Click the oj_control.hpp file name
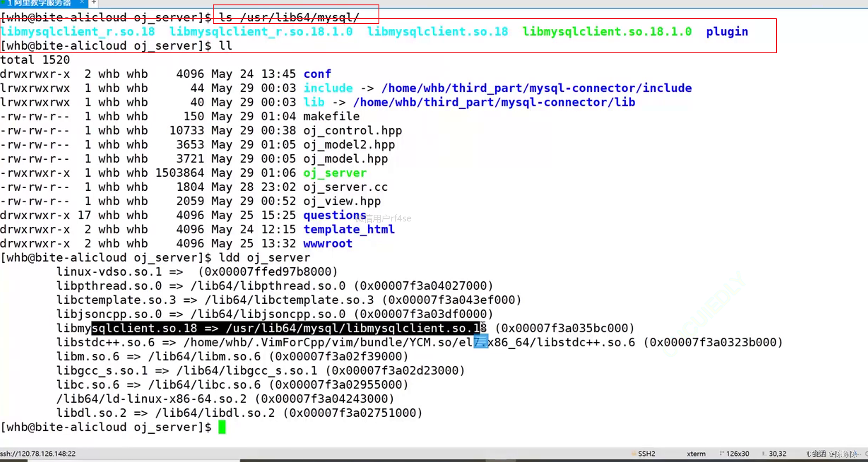Viewport: 868px width, 462px height. [x=353, y=130]
